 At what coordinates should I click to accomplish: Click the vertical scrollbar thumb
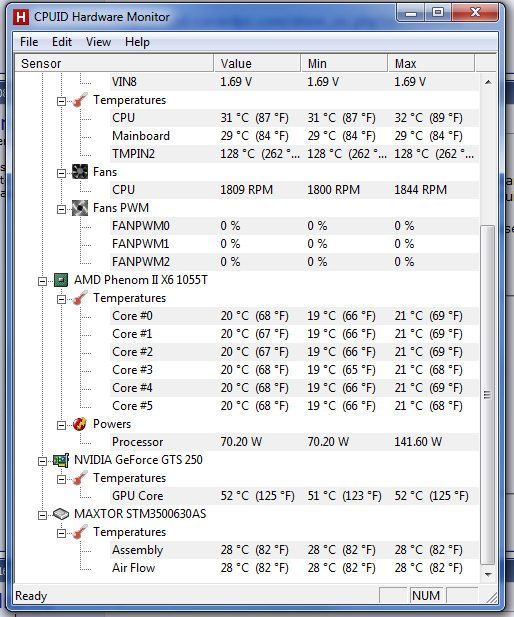(x=488, y=395)
